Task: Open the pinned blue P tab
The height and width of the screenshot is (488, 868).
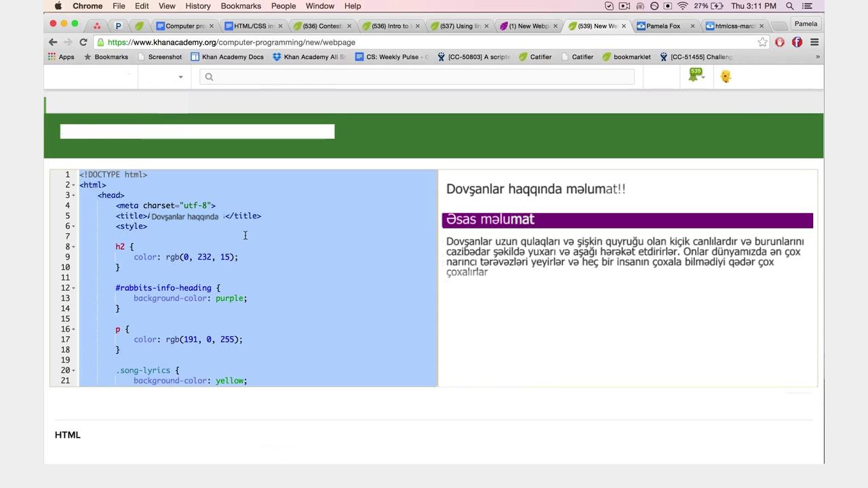Action: (x=118, y=26)
